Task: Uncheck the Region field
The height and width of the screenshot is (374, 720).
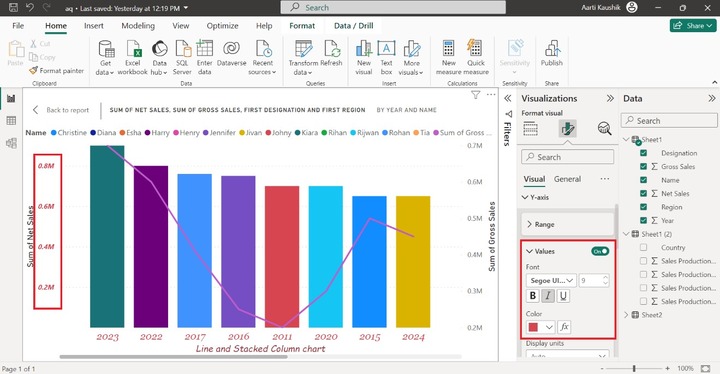Action: 643,207
